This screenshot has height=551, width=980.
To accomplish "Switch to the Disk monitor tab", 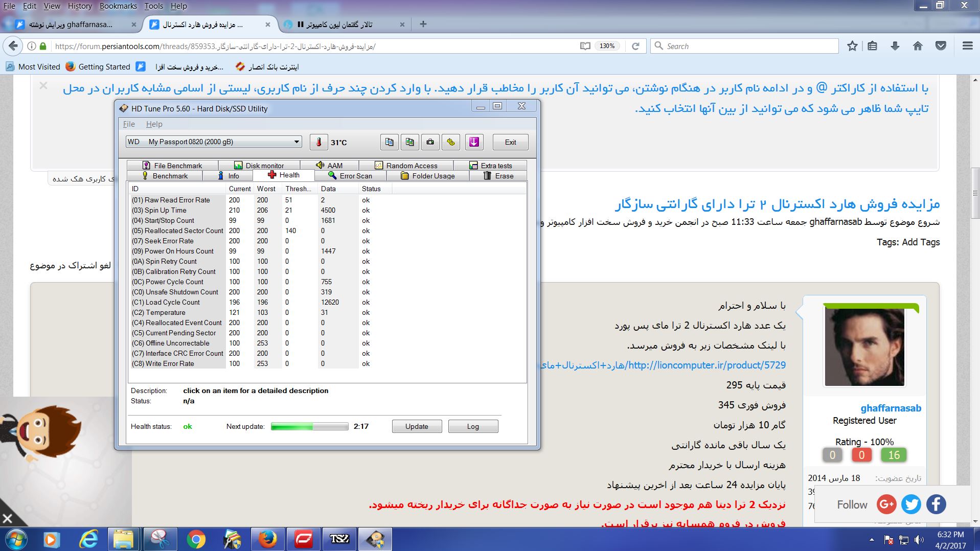I will coord(259,166).
